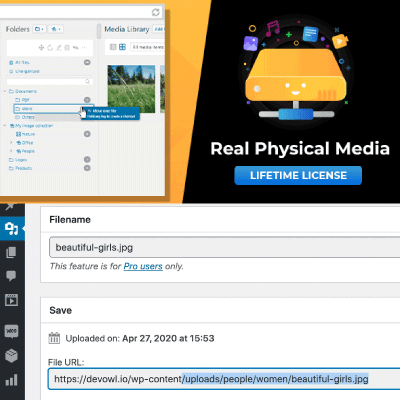400x400 pixels.
Task: Follow the Pro users link
Action: point(143,266)
